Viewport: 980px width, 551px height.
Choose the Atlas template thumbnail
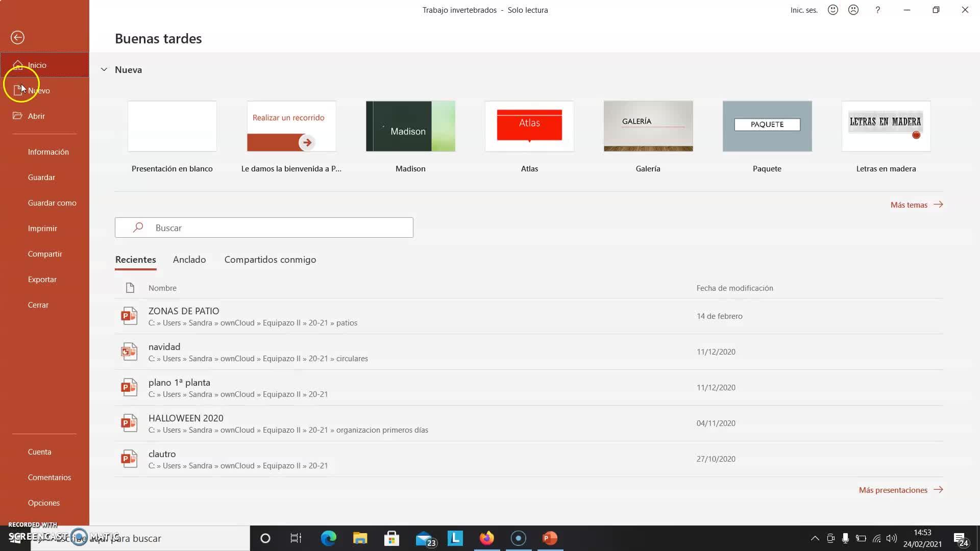pyautogui.click(x=529, y=126)
